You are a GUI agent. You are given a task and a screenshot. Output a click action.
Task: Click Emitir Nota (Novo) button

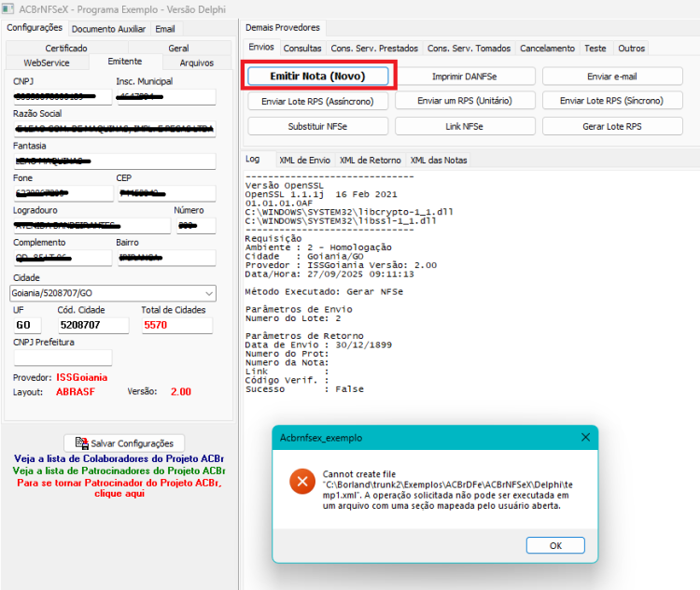pyautogui.click(x=318, y=76)
